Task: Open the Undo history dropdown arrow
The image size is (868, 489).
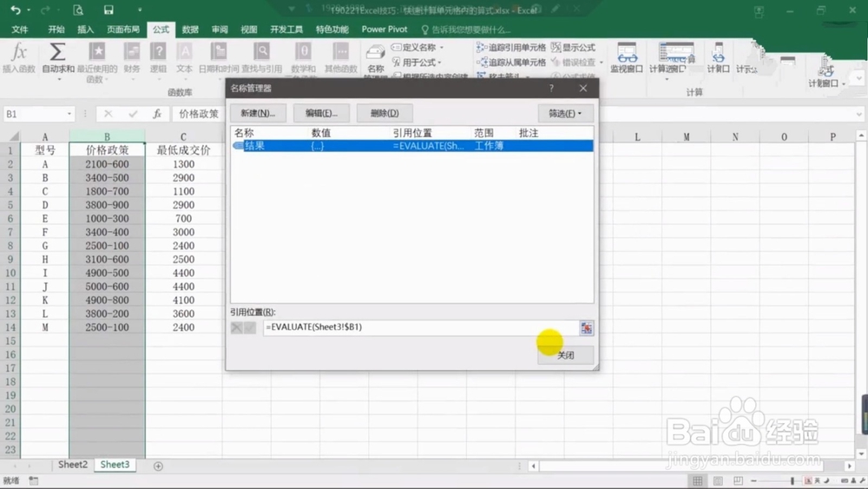Action: pos(29,10)
